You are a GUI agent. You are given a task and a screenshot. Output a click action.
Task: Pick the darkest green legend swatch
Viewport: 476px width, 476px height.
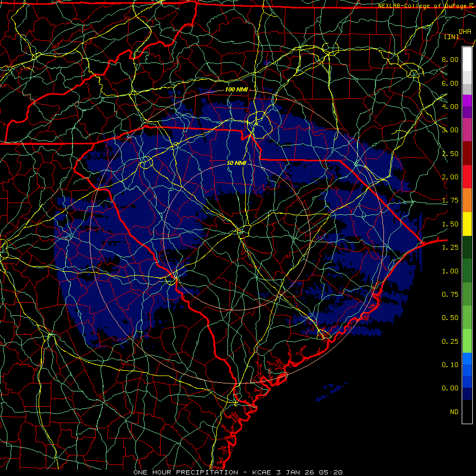pos(467,247)
